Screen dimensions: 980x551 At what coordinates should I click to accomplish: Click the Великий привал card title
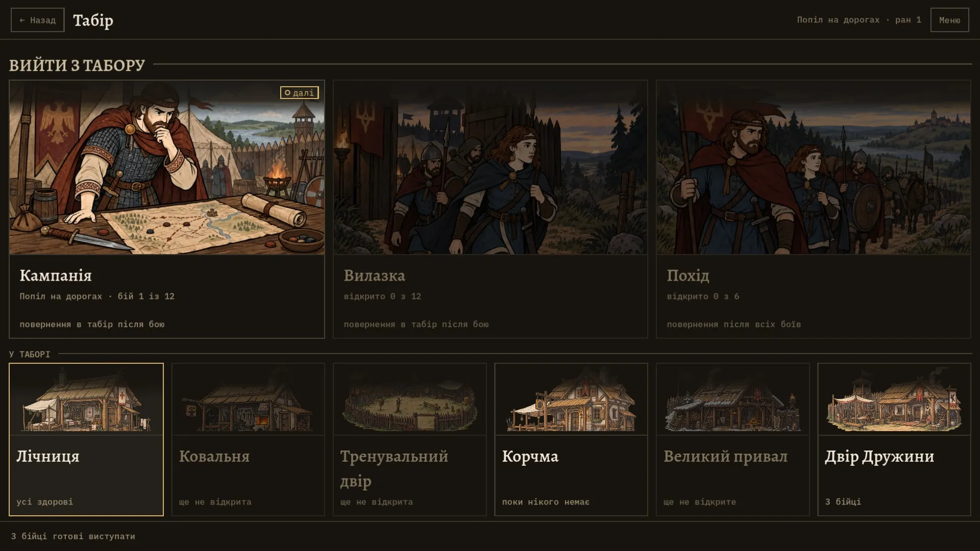point(725,457)
